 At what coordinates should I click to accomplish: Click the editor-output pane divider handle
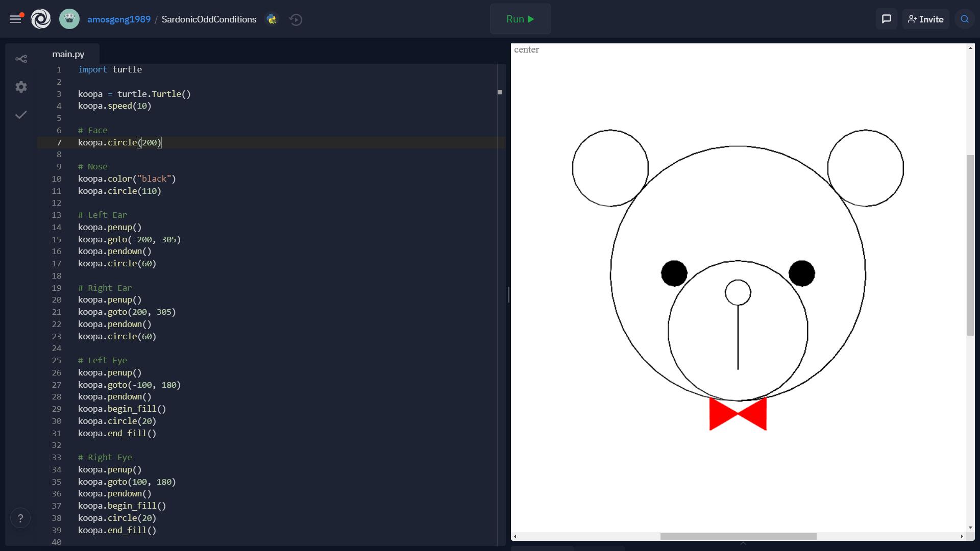click(508, 295)
